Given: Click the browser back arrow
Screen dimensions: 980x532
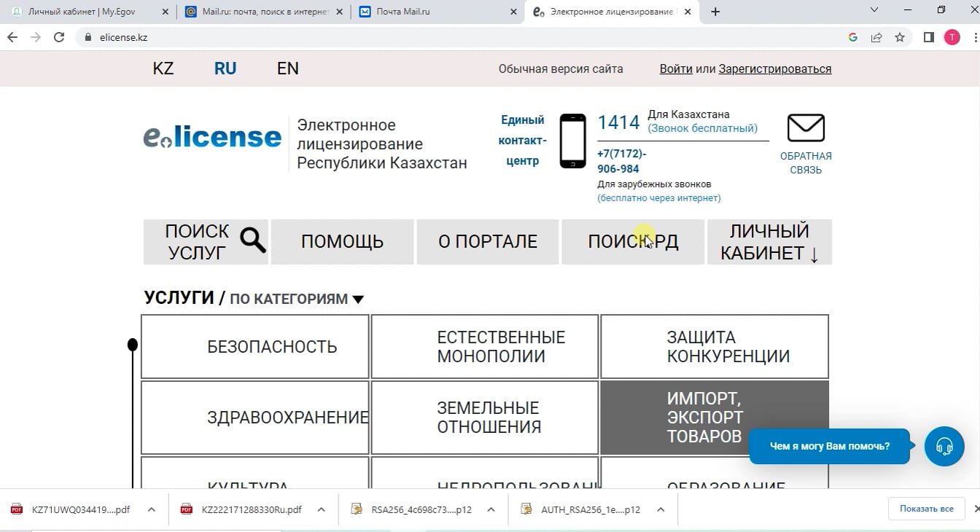Looking at the screenshot, I should point(12,37).
